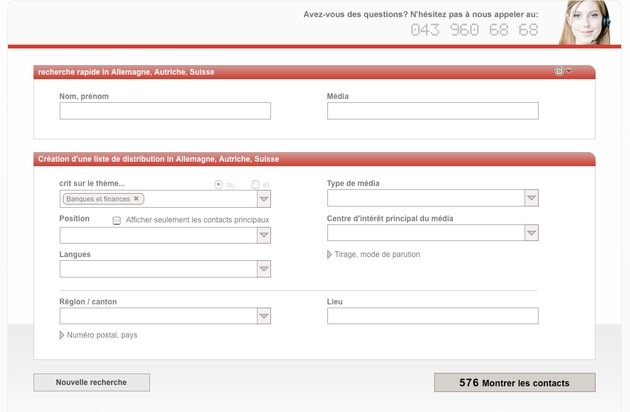Click '576 Montrer les contacts' button
Image resolution: width=630 pixels, height=412 pixels.
pyautogui.click(x=514, y=383)
